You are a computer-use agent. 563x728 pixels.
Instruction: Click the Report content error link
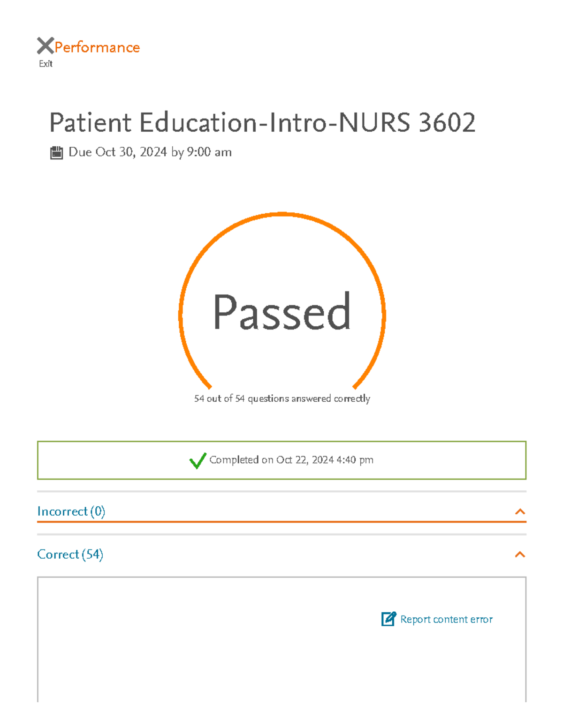tap(446, 619)
